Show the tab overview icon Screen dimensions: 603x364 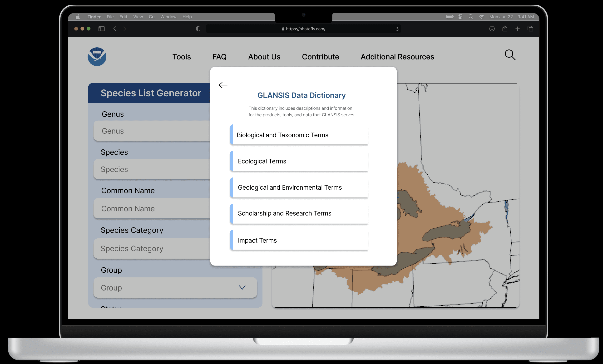pyautogui.click(x=530, y=29)
